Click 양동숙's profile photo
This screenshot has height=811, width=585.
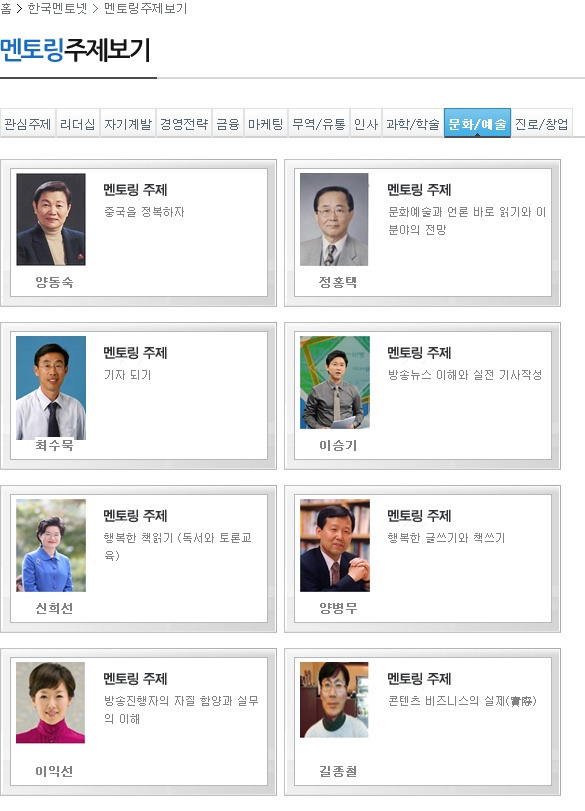(51, 219)
